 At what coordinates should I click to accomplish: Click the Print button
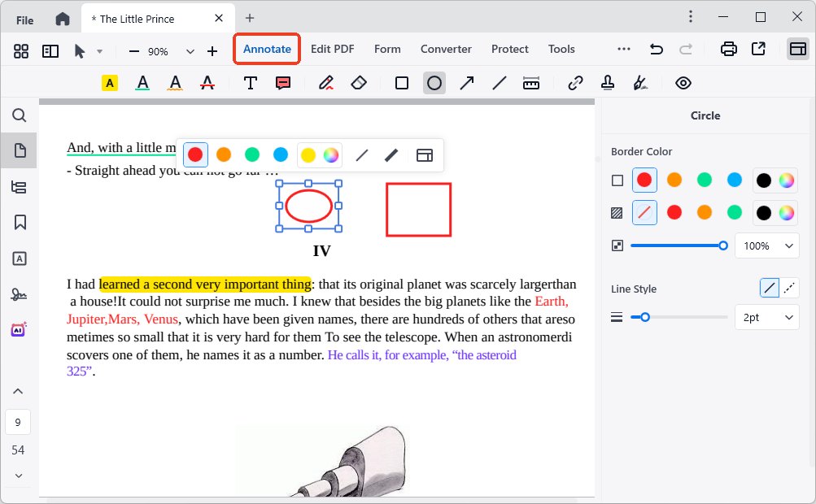[x=728, y=50]
